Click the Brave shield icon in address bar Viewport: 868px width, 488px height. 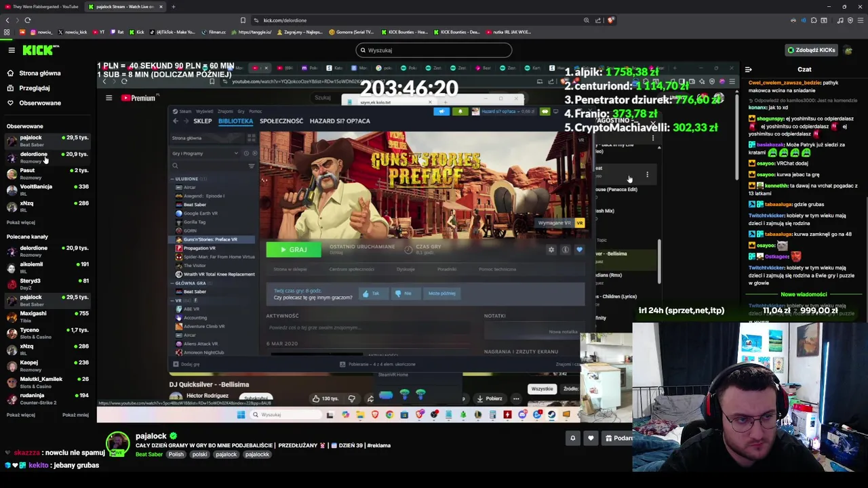611,20
